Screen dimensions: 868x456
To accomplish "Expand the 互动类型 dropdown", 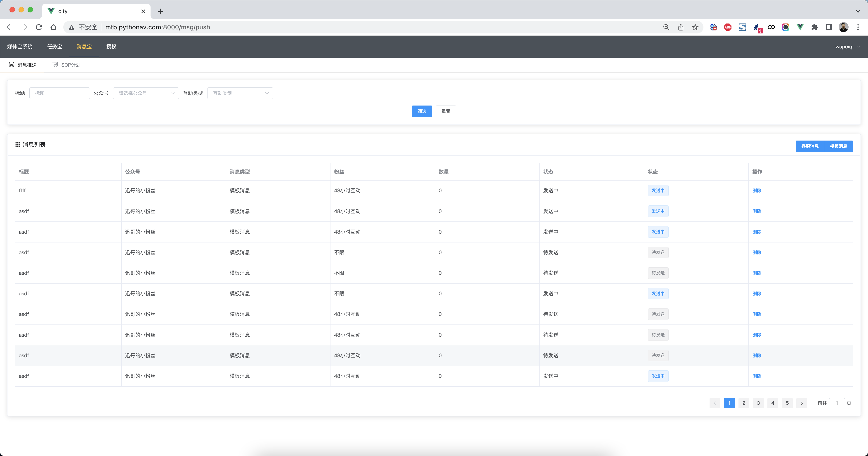I will 240,93.
